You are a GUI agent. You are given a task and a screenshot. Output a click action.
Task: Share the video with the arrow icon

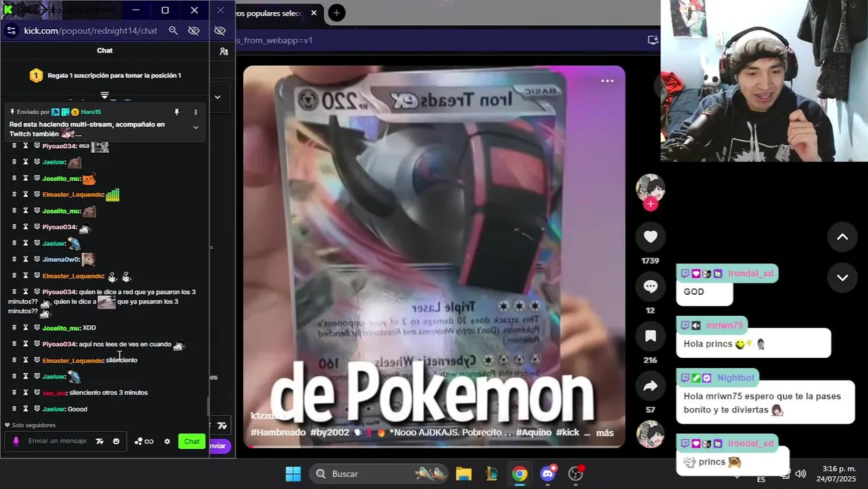tap(651, 386)
